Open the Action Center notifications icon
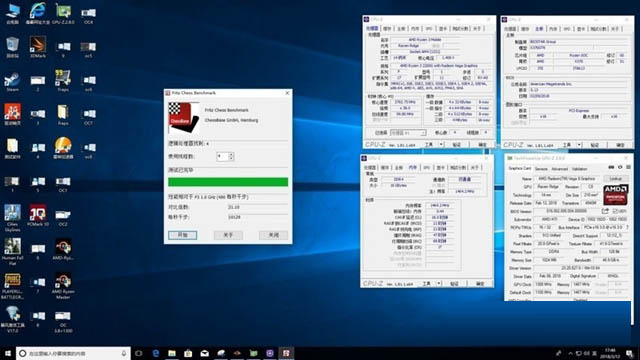Screen dimensions: 640x360 [x=630, y=353]
